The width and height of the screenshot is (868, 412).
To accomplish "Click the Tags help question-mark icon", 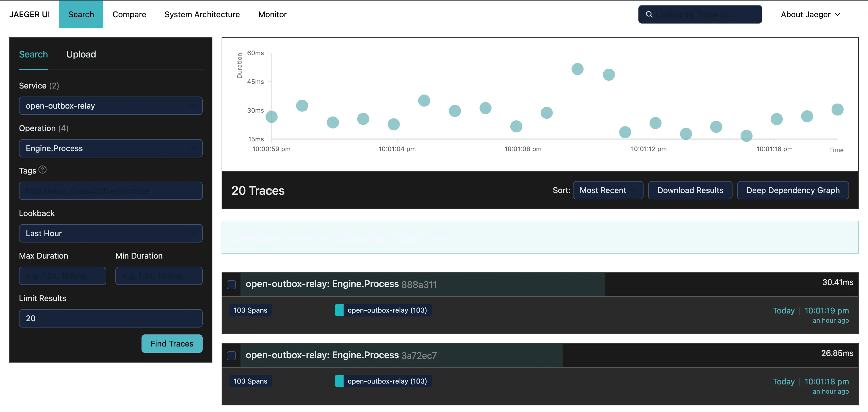I will coord(42,170).
